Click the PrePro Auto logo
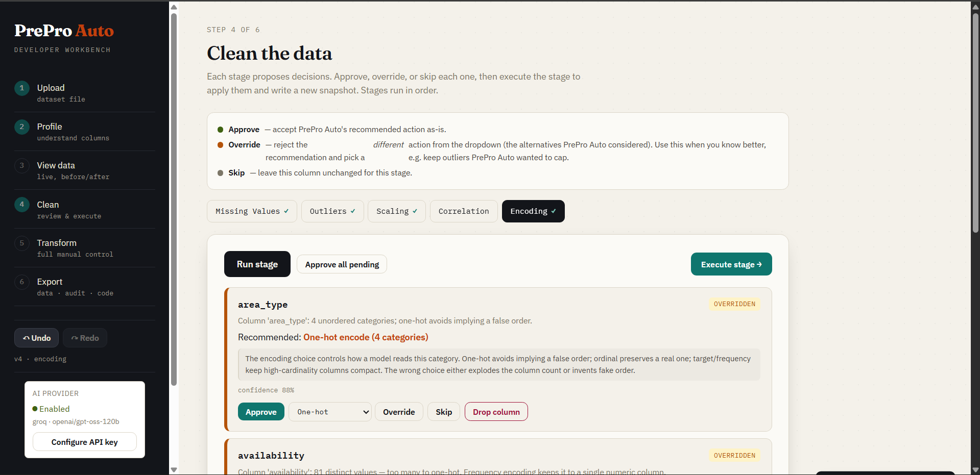The height and width of the screenshot is (475, 980). point(64,31)
